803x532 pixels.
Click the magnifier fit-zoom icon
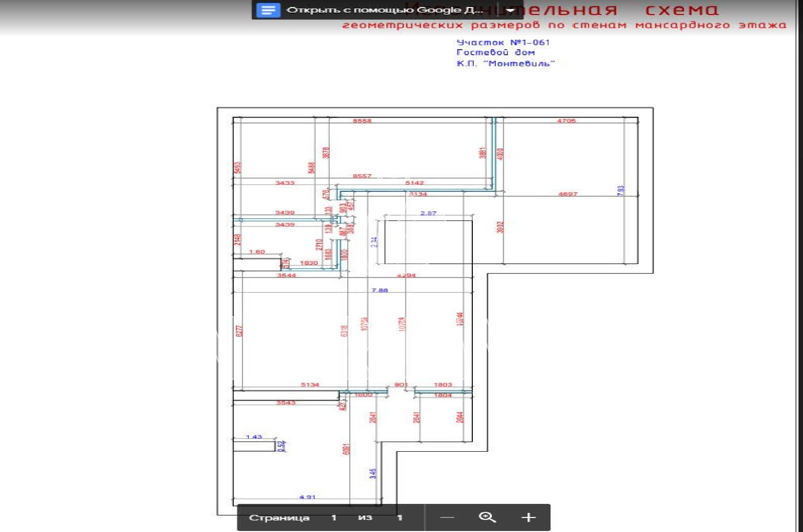(x=487, y=517)
